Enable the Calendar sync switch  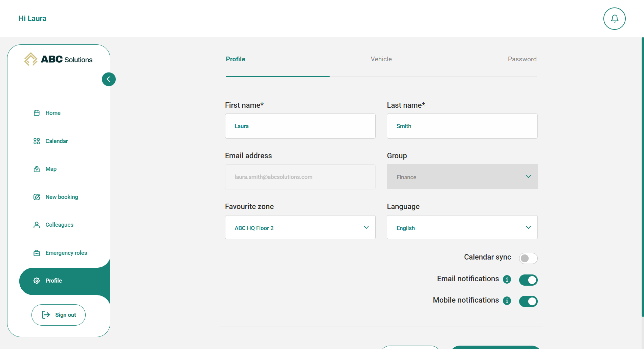pos(528,258)
